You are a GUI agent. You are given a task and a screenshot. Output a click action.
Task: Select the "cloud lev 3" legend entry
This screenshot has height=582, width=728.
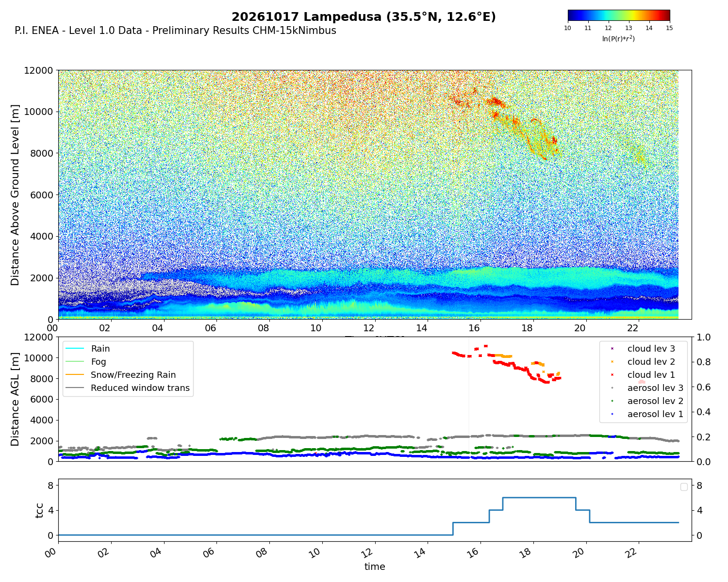643,349
